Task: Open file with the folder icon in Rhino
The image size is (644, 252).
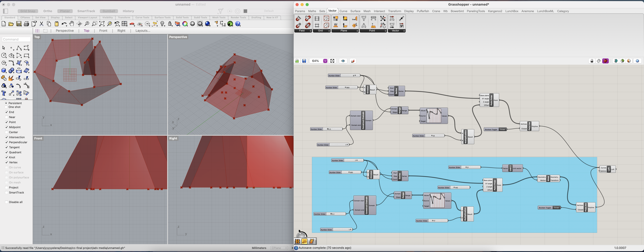Action: point(11,24)
